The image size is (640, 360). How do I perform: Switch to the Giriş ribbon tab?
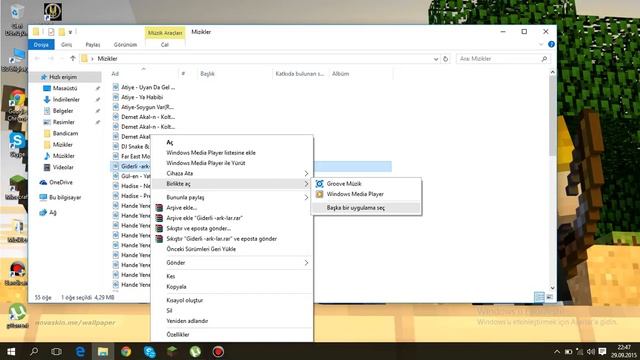[67, 44]
